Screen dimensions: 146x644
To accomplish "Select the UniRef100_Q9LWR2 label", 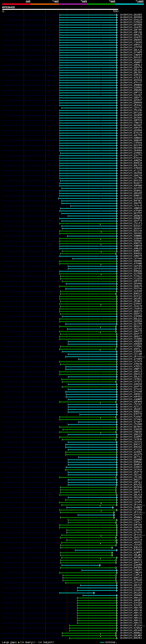I will coord(131,555).
